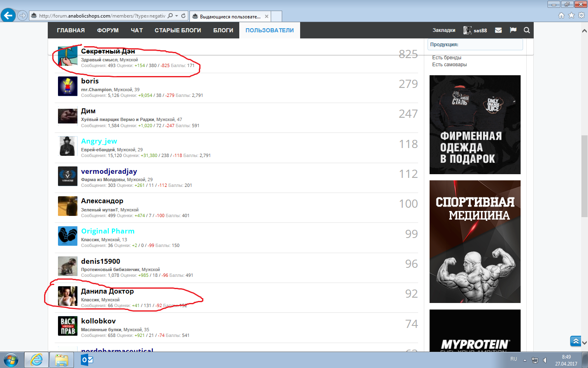Open the Angry_jew member profile link

99,141
